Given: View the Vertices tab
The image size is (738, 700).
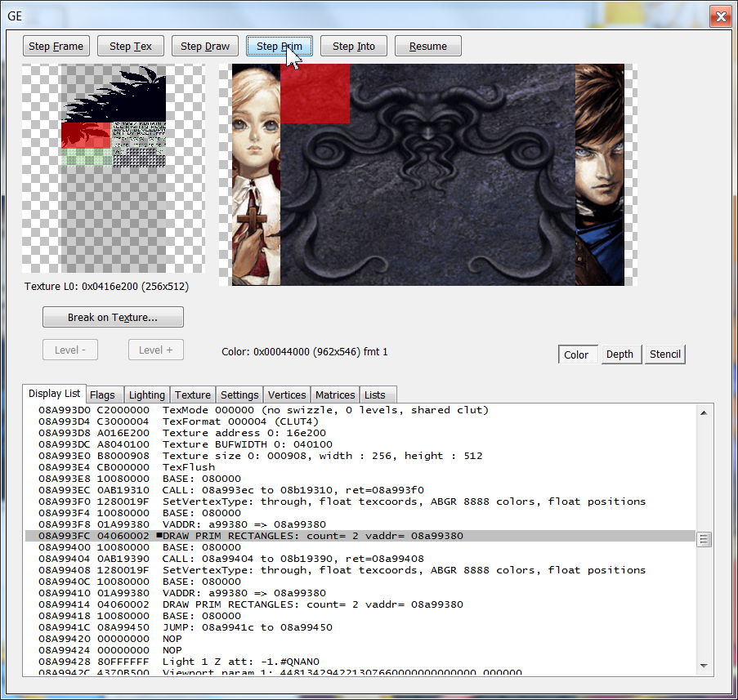Looking at the screenshot, I should (x=287, y=395).
